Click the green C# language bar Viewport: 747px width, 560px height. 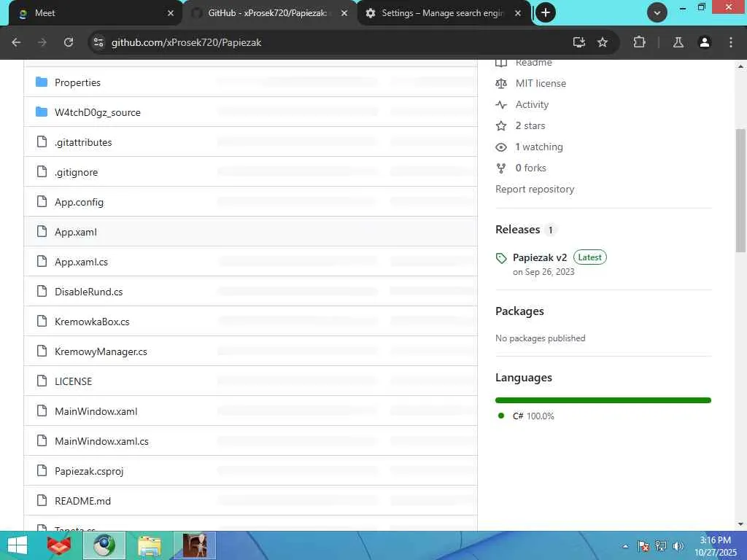(603, 400)
